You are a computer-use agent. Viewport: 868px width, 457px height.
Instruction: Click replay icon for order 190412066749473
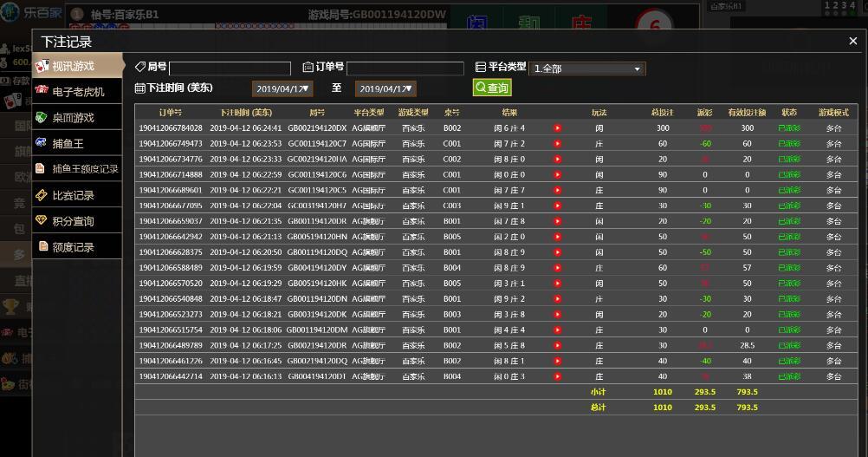tap(557, 144)
